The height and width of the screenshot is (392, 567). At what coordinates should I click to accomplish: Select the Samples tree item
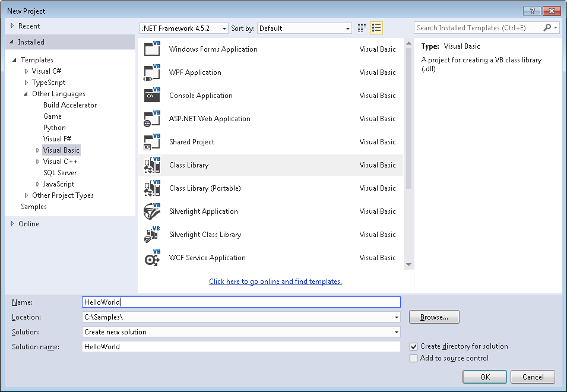click(x=34, y=207)
